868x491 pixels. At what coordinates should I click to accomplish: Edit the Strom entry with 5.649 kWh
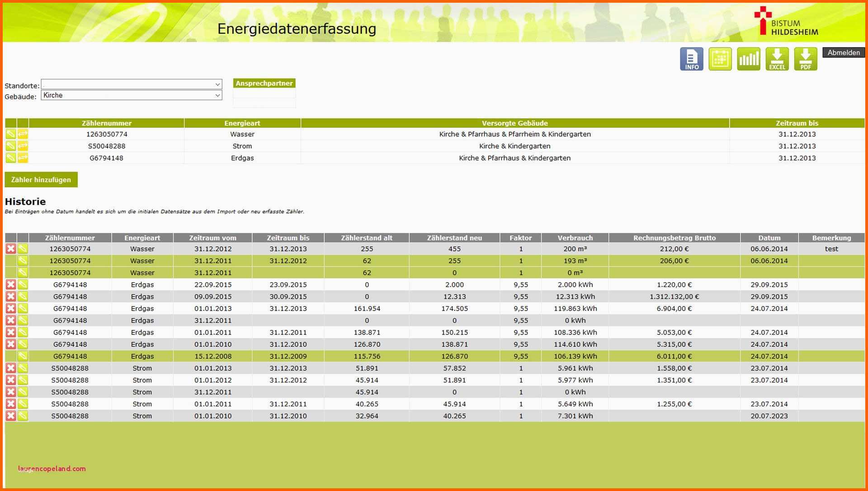(23, 404)
